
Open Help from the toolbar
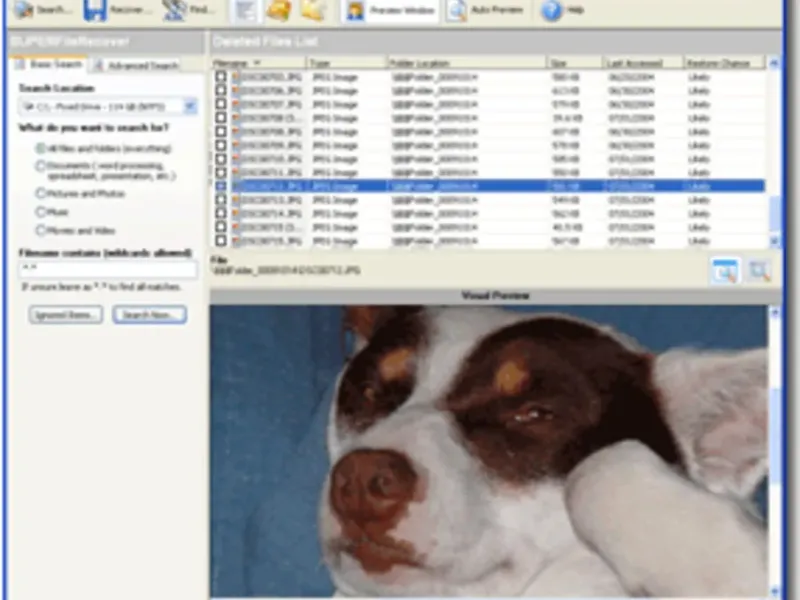click(x=562, y=10)
